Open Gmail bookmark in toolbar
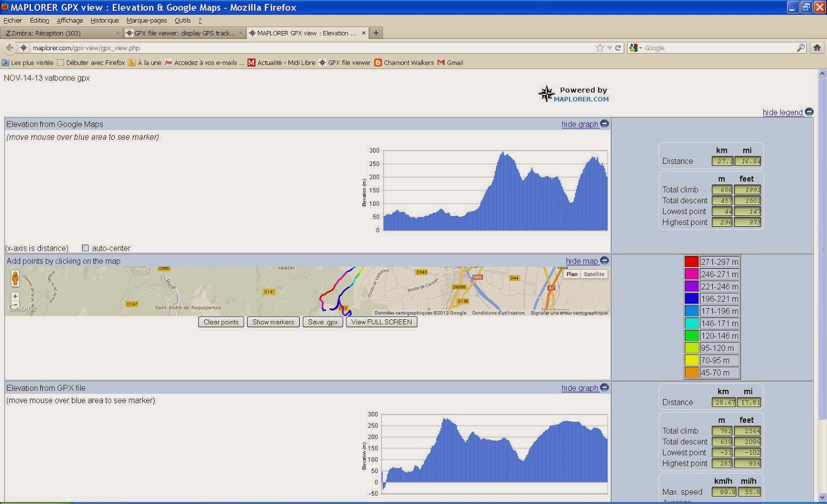827x504 pixels. click(450, 63)
